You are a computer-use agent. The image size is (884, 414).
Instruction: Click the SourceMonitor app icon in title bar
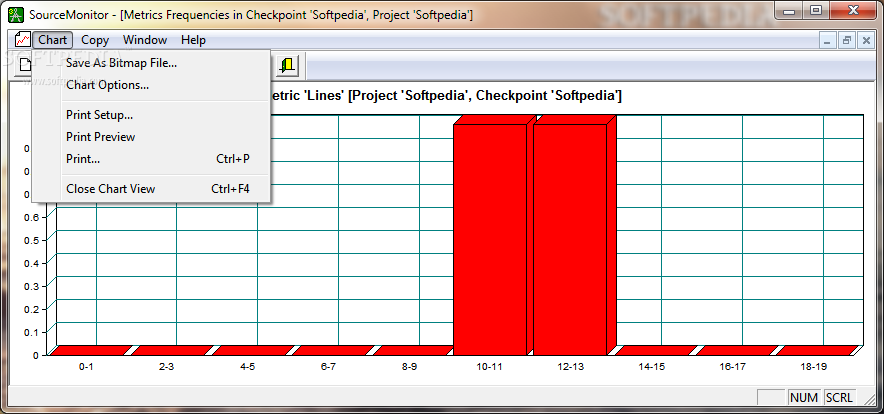pos(16,14)
